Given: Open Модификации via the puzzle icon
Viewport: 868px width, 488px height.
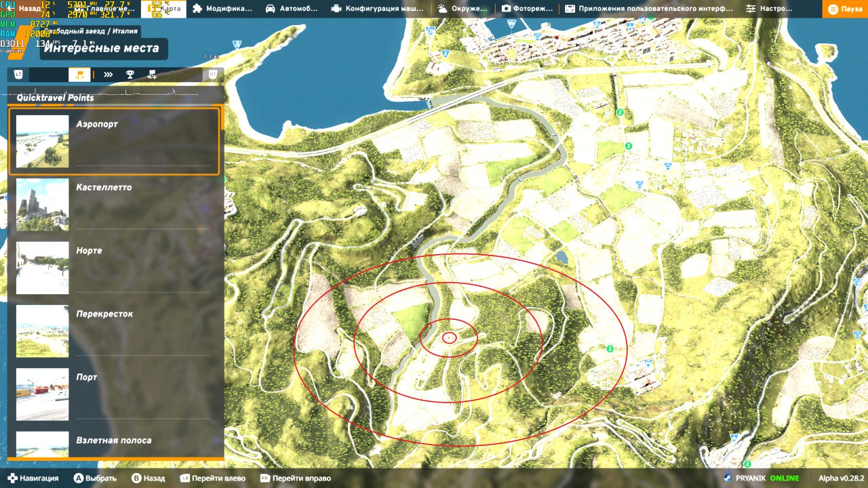Looking at the screenshot, I should pos(222,9).
